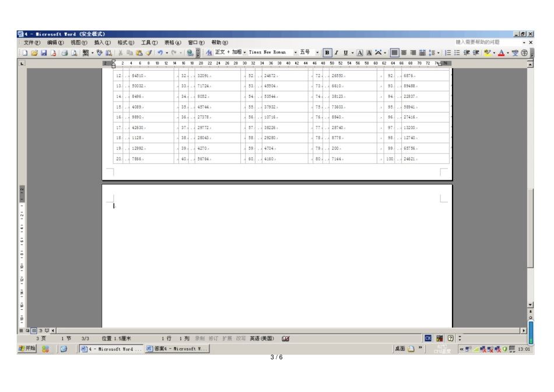Click the Cut scissors icon
This screenshot has height=392, width=554.
coord(120,52)
